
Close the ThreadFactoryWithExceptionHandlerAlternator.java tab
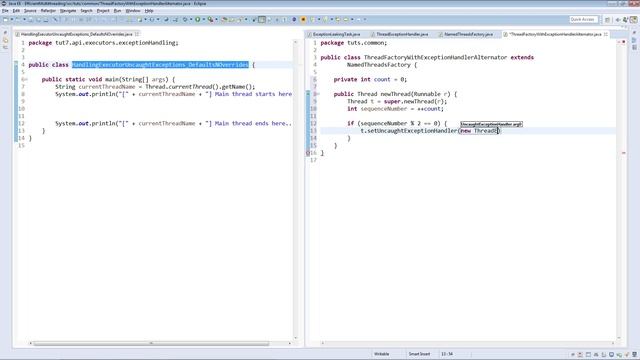click(606, 34)
